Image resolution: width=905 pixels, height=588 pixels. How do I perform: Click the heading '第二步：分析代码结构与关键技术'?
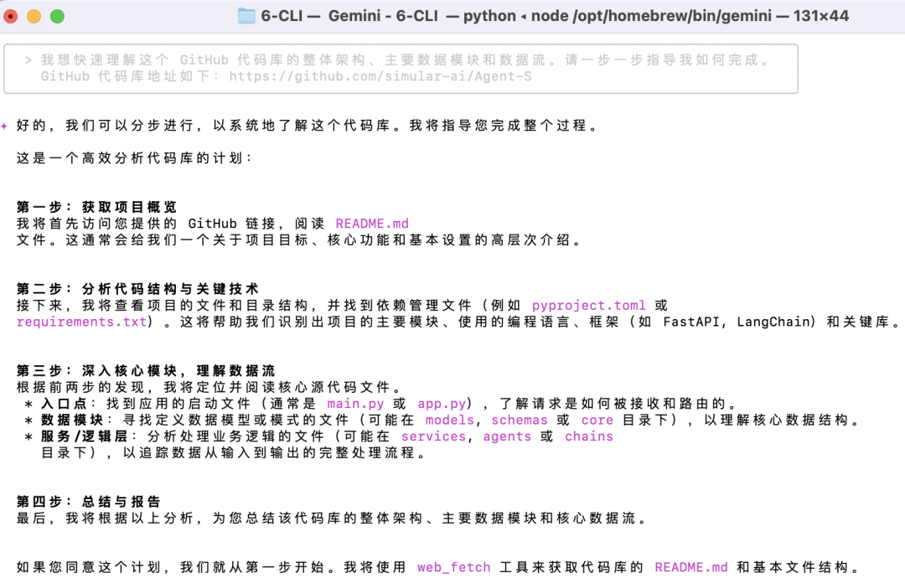(x=137, y=289)
